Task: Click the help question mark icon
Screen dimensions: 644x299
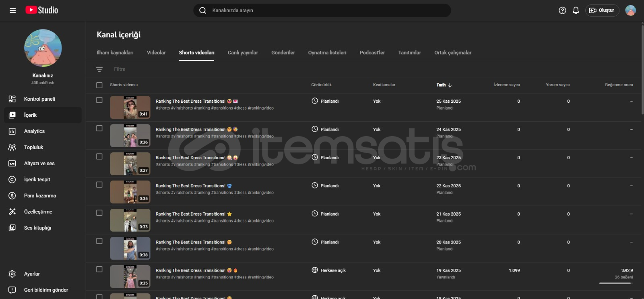Action: tap(562, 10)
